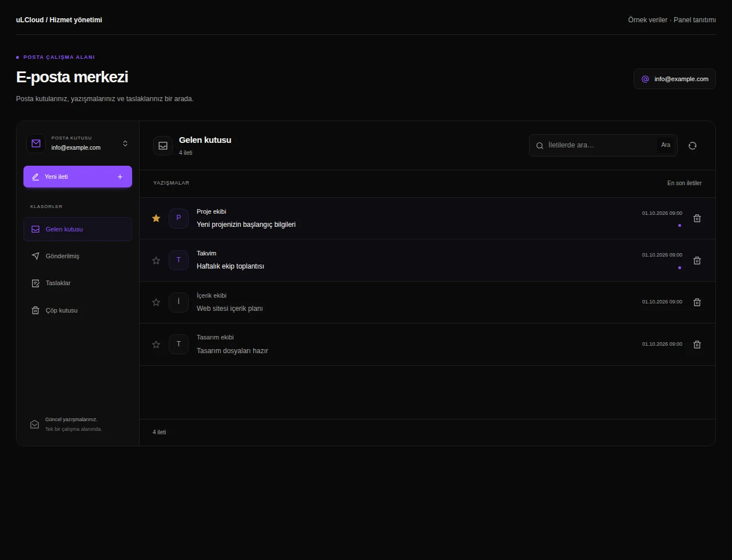
Task: Open the Taslaklar folder
Action: tap(78, 283)
